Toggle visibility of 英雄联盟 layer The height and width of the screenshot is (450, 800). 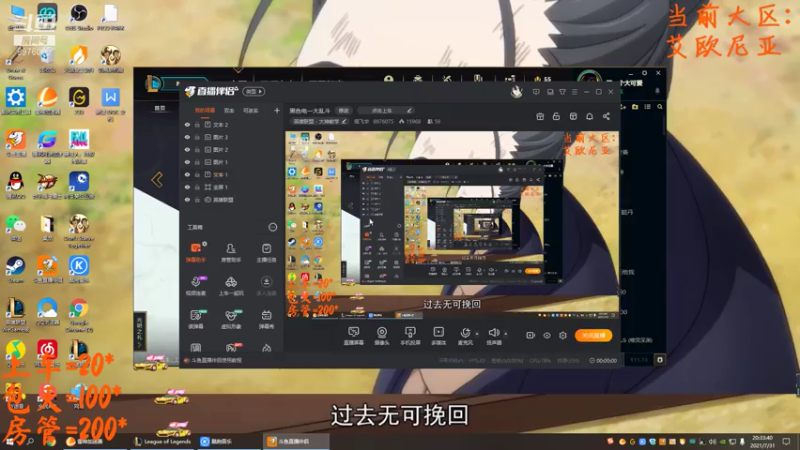(187, 199)
